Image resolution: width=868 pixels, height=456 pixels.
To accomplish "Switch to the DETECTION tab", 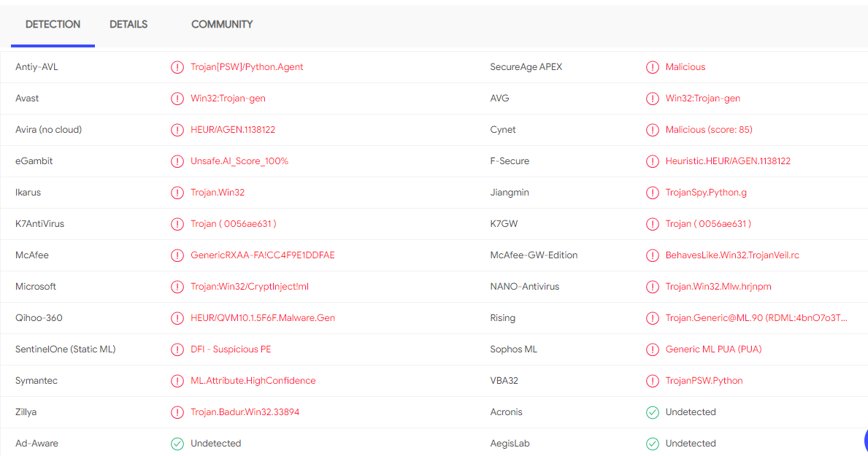I will click(x=53, y=24).
